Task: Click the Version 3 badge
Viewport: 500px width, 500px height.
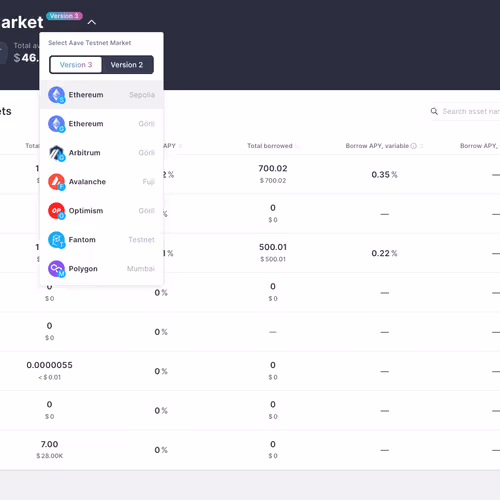Action: pos(64,16)
